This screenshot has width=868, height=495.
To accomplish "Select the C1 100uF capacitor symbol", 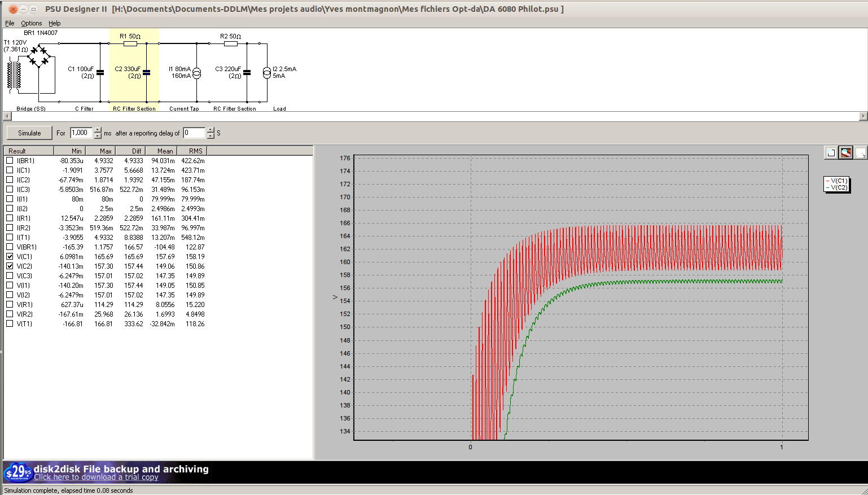I will click(100, 72).
